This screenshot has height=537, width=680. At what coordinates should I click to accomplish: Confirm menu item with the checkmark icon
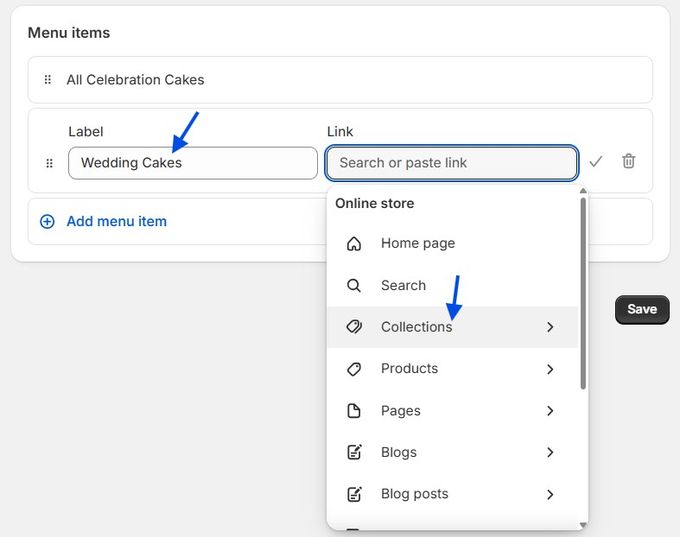[x=596, y=162]
